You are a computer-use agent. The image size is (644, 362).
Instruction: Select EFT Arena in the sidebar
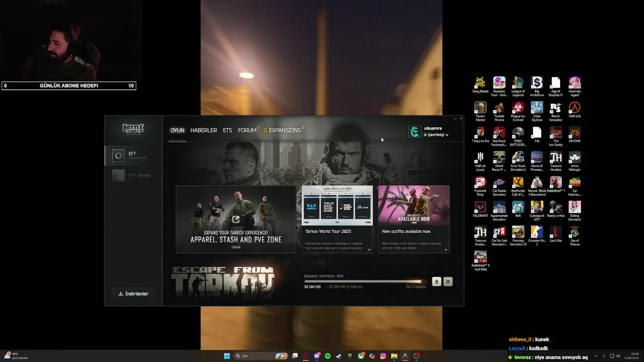pos(133,175)
